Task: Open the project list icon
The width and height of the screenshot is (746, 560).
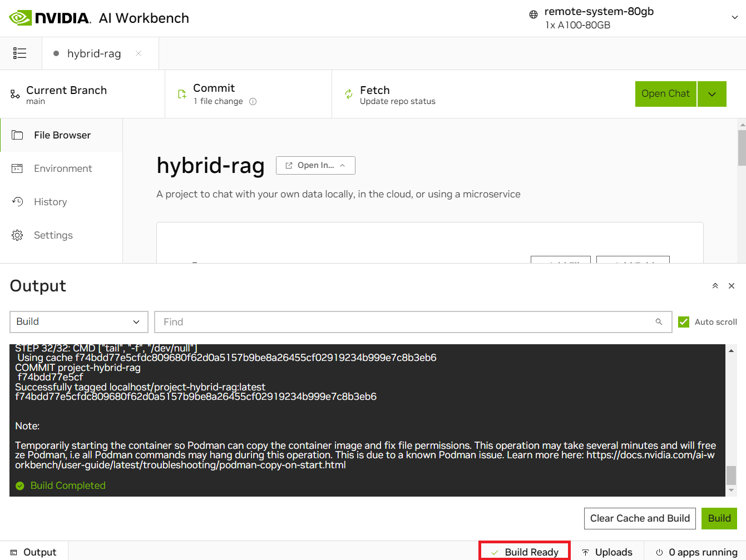Action: pos(20,53)
